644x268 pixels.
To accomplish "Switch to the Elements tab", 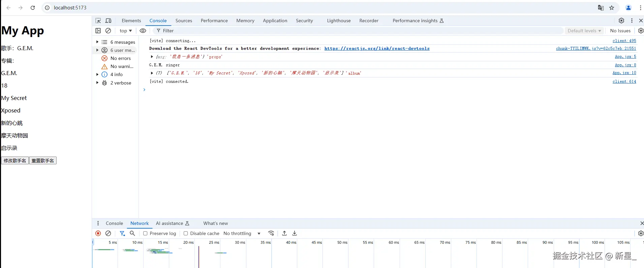I will [x=131, y=21].
